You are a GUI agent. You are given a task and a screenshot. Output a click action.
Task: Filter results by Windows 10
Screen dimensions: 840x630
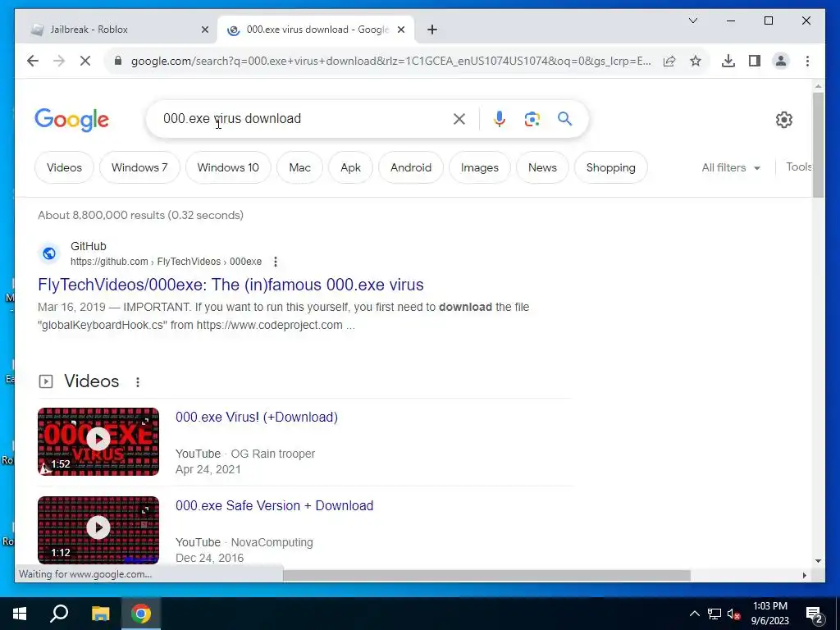click(228, 167)
